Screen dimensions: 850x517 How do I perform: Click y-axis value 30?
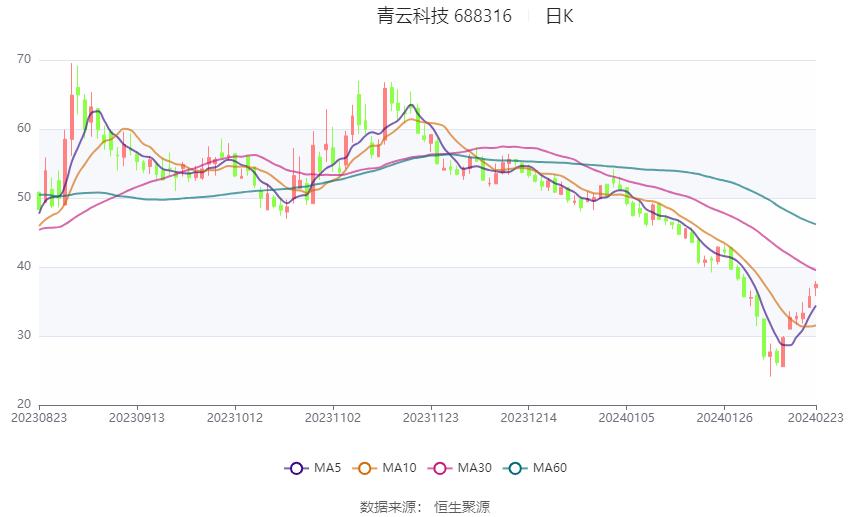point(24,335)
